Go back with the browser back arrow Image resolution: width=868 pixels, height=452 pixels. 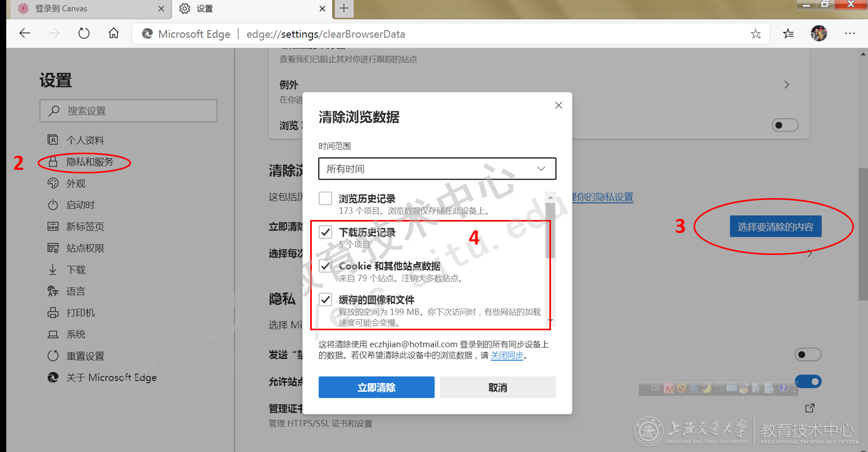point(25,34)
